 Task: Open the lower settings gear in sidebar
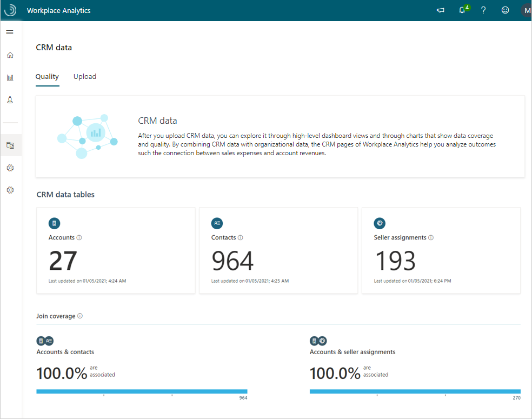[10, 190]
